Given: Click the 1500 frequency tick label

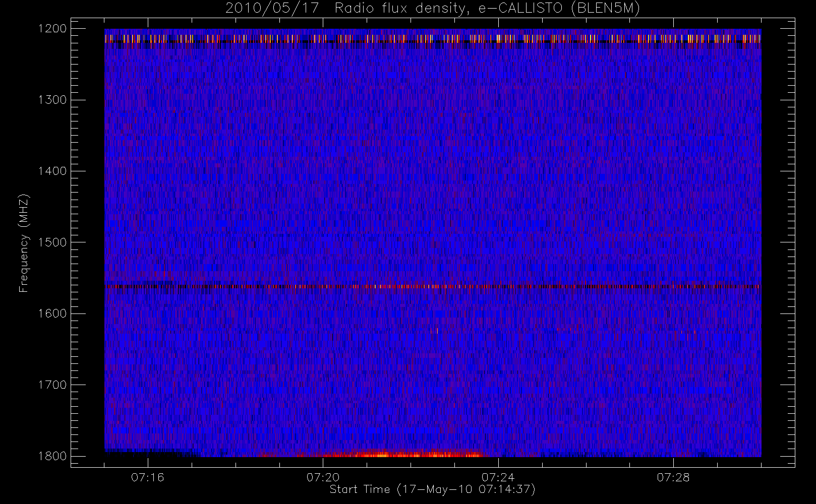Looking at the screenshot, I should click(52, 242).
